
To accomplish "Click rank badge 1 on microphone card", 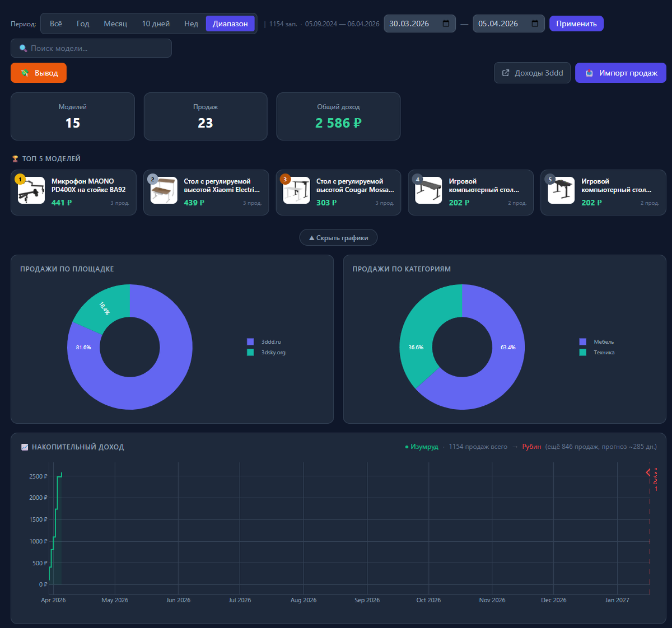I will tap(20, 179).
